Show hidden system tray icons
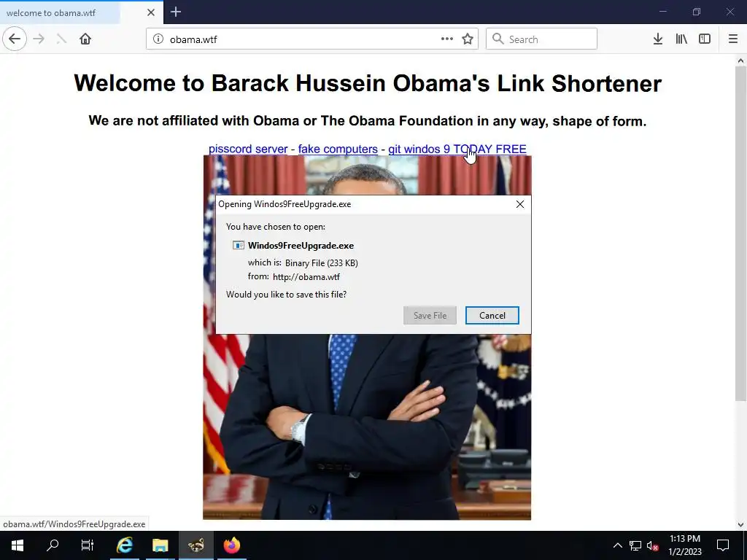This screenshot has height=560, width=747. pyautogui.click(x=617, y=545)
